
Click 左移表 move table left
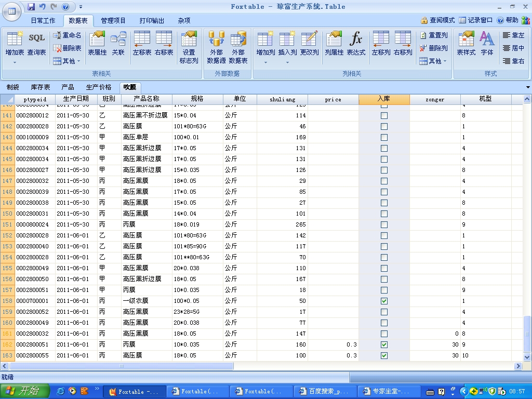point(142,44)
